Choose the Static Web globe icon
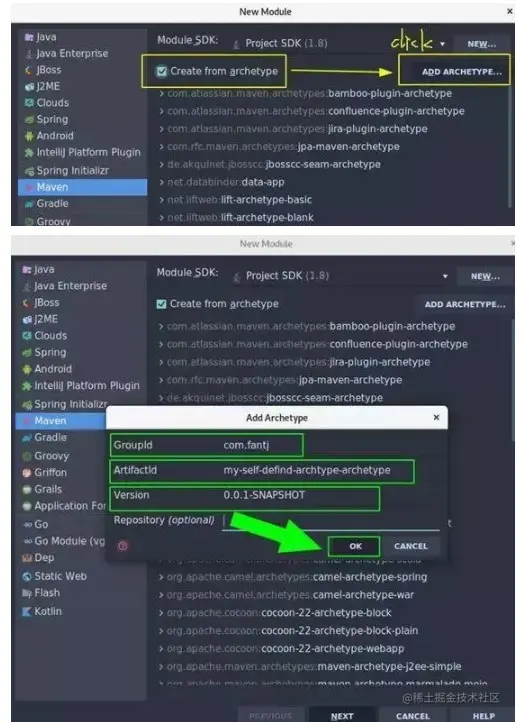This screenshot has height=722, width=518. [x=27, y=576]
